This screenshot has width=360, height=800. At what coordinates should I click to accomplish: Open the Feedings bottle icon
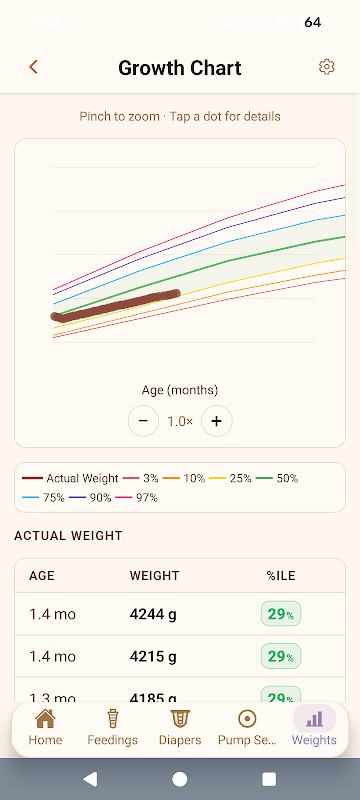113,719
